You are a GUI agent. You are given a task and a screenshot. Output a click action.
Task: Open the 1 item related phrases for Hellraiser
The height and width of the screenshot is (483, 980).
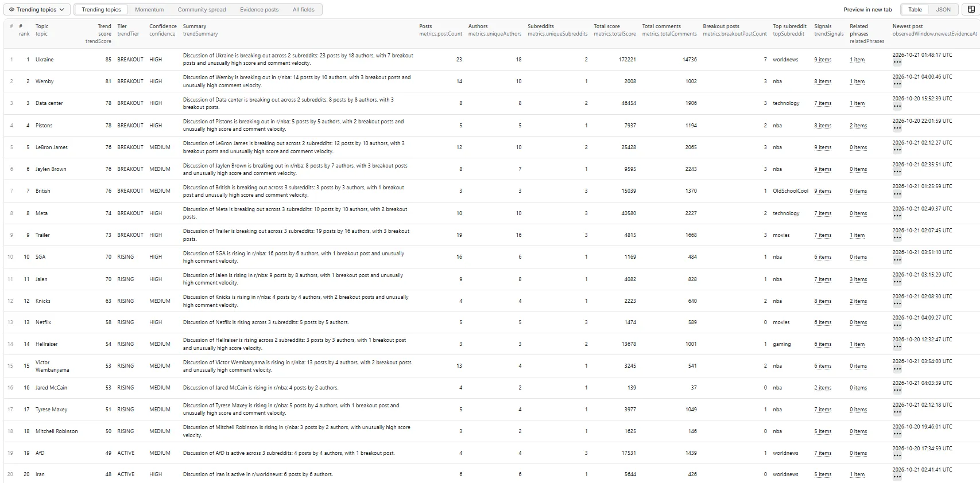857,344
